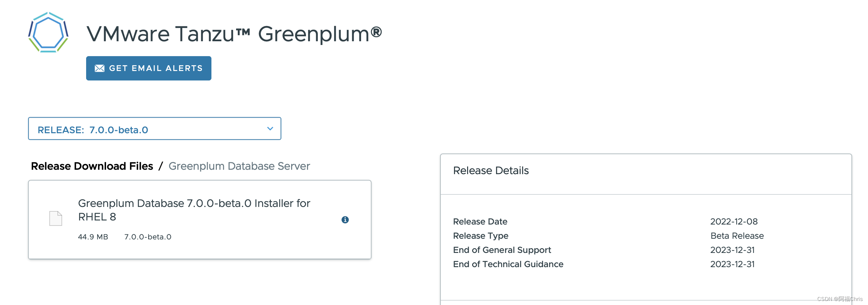Click the 7.0.0-beta.0 version label

pyautogui.click(x=148, y=237)
